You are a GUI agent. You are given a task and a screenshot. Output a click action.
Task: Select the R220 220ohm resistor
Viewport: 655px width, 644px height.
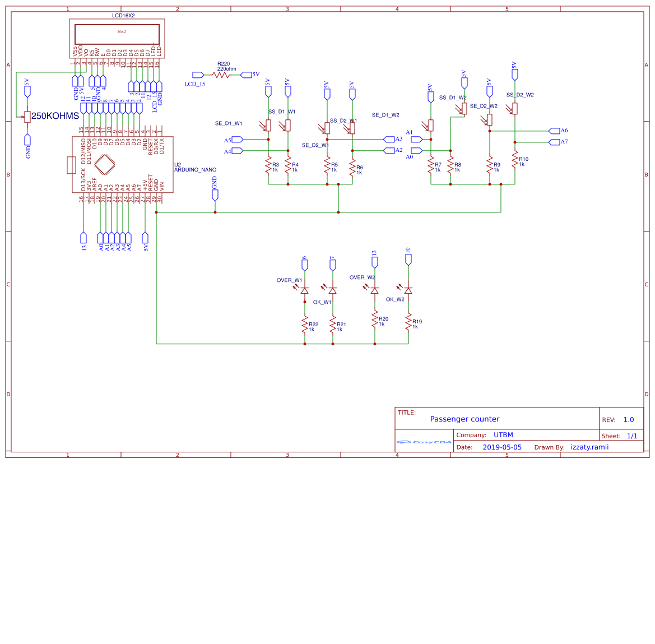[x=221, y=75]
